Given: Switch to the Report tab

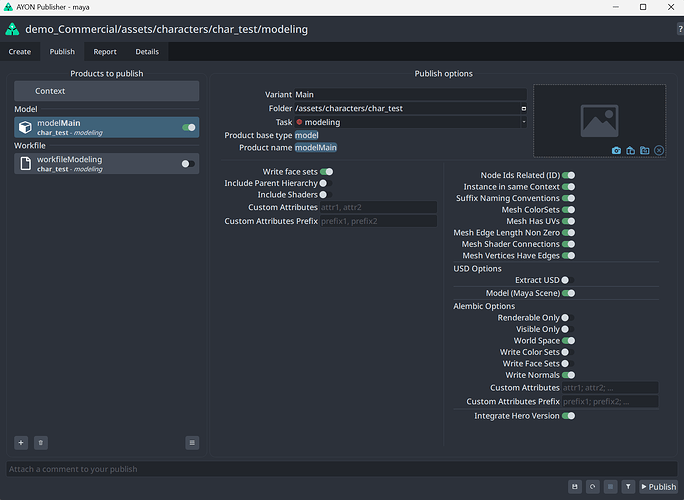Looking at the screenshot, I should click(105, 51).
